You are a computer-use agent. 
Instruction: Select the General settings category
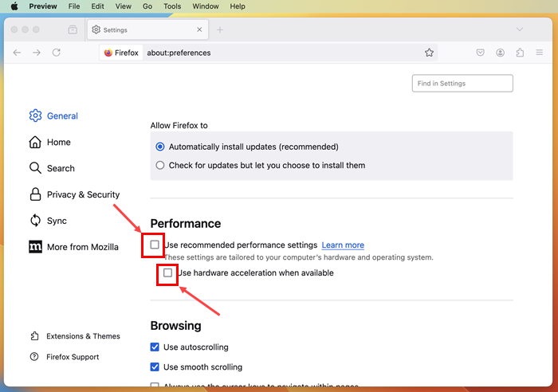tap(53, 116)
